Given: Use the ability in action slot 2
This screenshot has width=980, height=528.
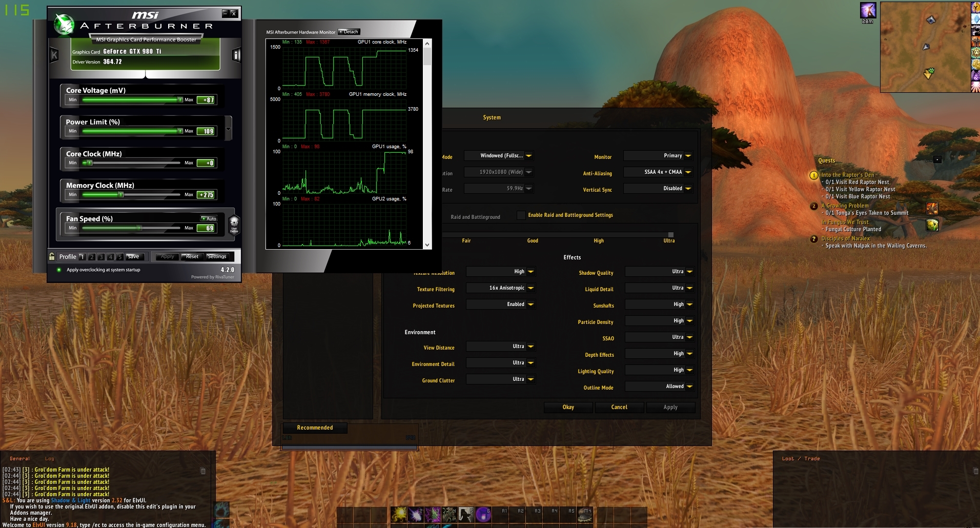Looking at the screenshot, I should coord(416,514).
